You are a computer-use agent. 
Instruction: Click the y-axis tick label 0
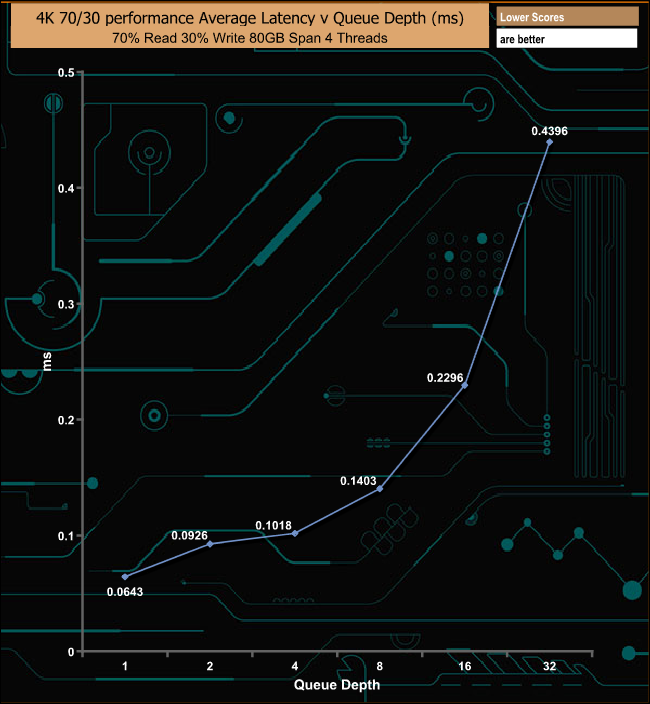pos(71,652)
